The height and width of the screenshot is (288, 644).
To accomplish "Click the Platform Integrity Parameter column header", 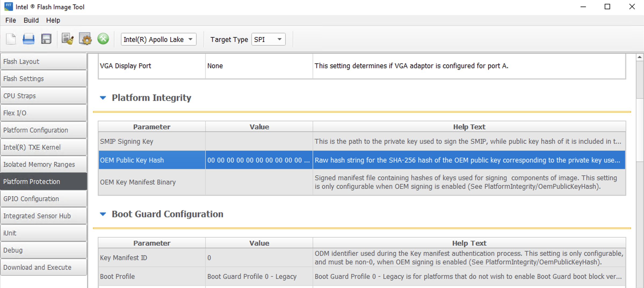I will (152, 127).
